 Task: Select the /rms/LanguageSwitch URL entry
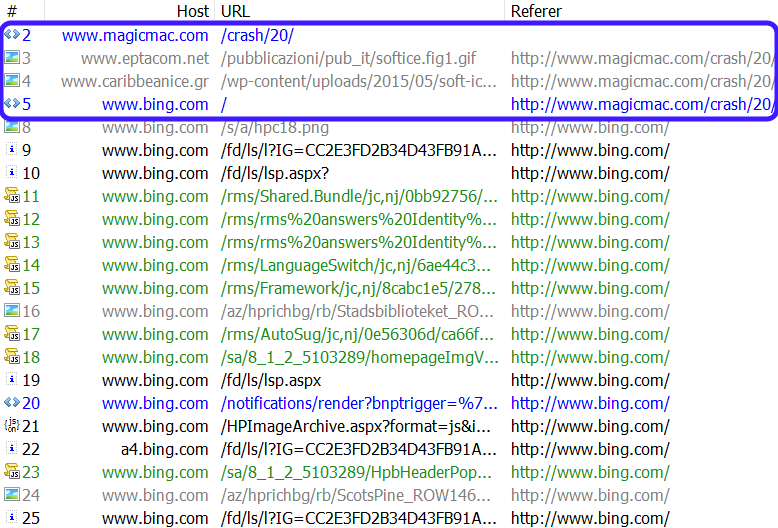coord(355,265)
